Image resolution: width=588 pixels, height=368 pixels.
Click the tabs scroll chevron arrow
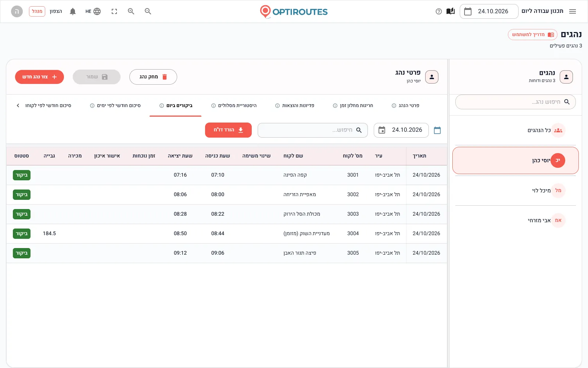tap(18, 106)
